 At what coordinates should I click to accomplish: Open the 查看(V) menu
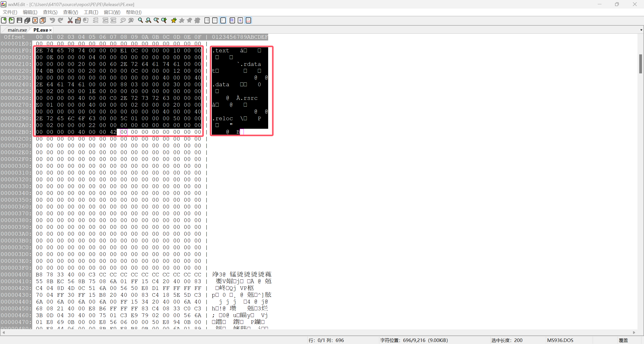point(70,12)
